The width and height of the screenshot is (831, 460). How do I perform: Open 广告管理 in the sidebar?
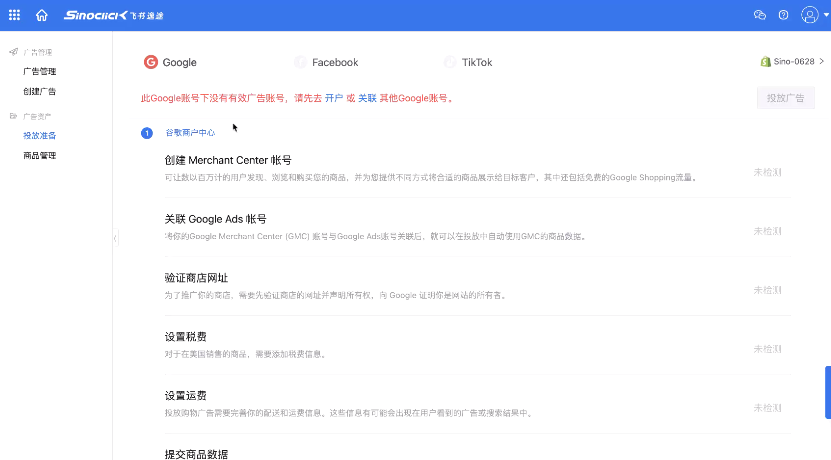40,72
